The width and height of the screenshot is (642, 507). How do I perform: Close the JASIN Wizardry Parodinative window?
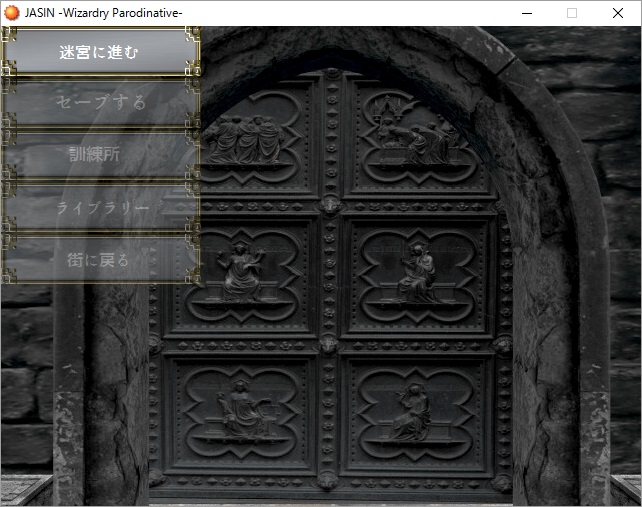coord(618,13)
